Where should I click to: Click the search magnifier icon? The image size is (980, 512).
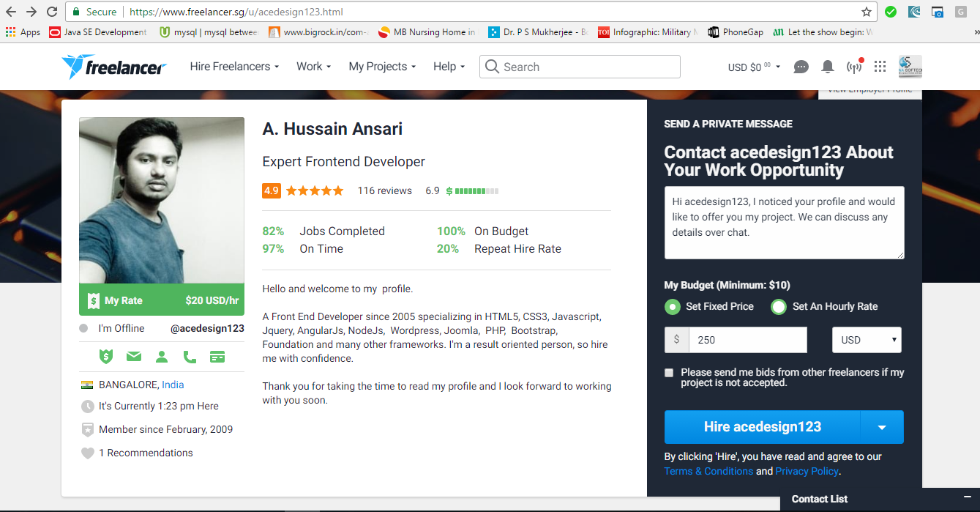492,67
